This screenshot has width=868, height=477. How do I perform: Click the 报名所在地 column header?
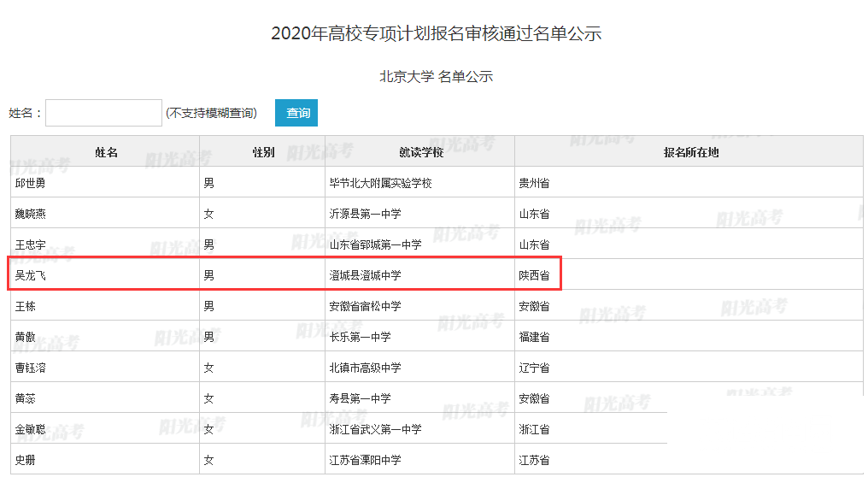pyautogui.click(x=690, y=152)
